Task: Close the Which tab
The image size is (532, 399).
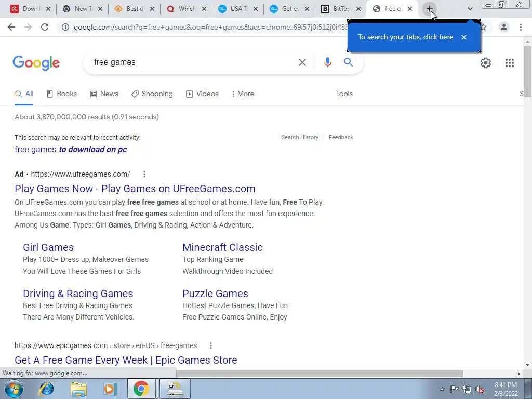Action: pos(204,9)
